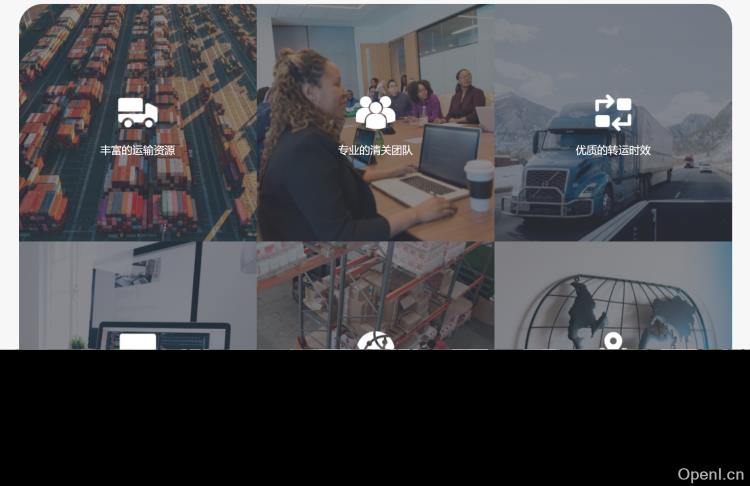Select the container yard aerial photo tile

point(138,122)
